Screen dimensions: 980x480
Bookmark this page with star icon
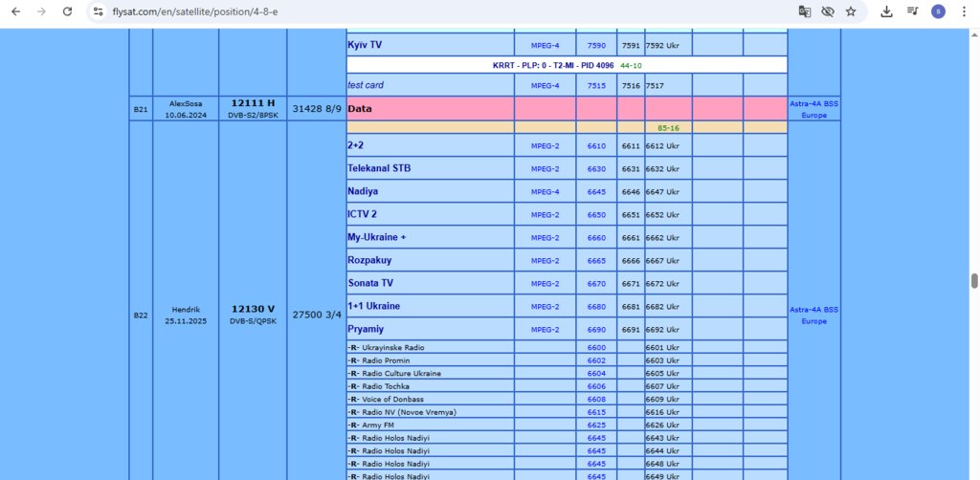[x=851, y=11]
